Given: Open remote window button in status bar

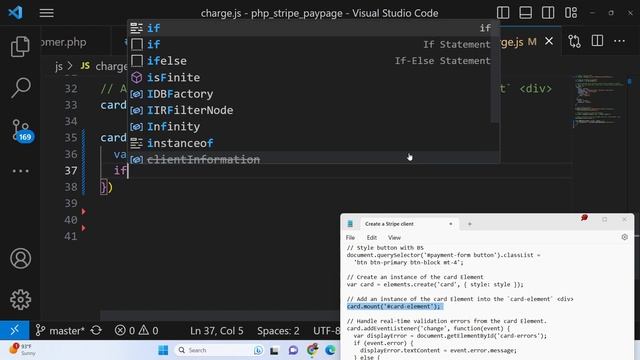Looking at the screenshot, I should tap(15, 330).
